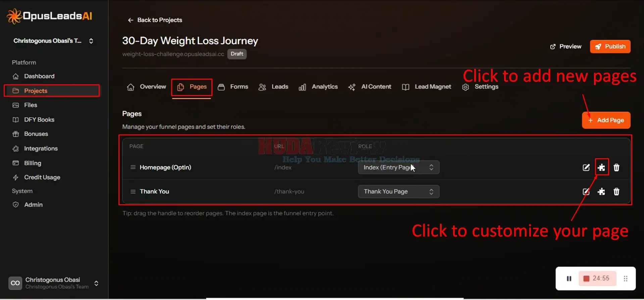Select the Homepage (Optin) page name
644x300 pixels.
tap(165, 167)
